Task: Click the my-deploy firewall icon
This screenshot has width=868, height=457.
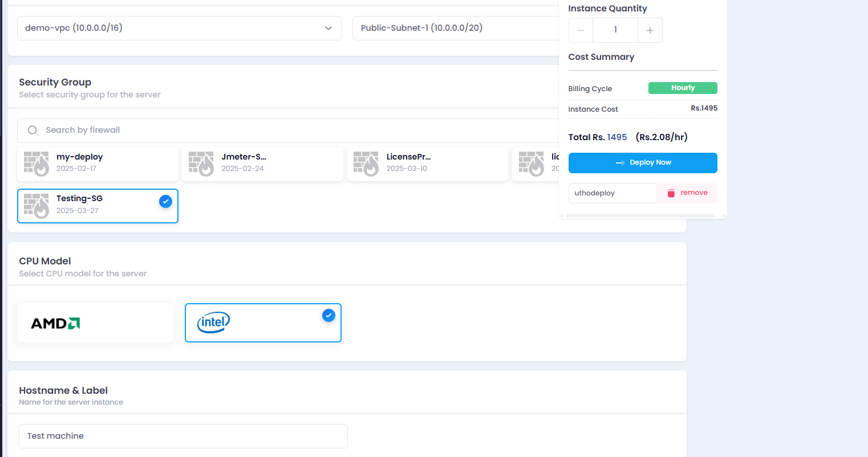Action: pyautogui.click(x=36, y=164)
